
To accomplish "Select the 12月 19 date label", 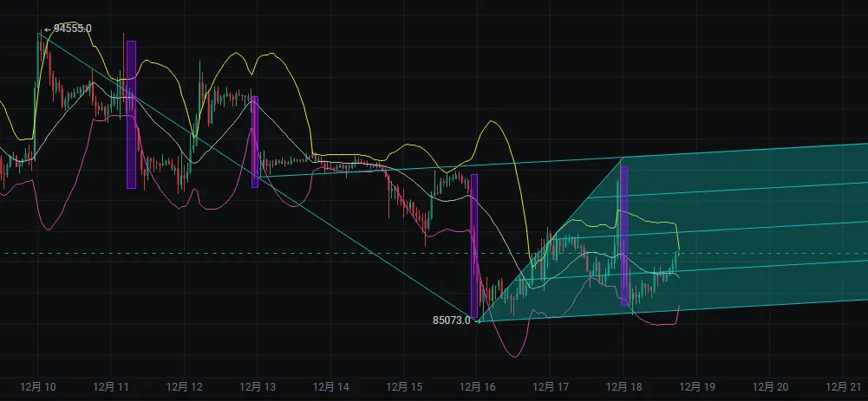I will (696, 386).
